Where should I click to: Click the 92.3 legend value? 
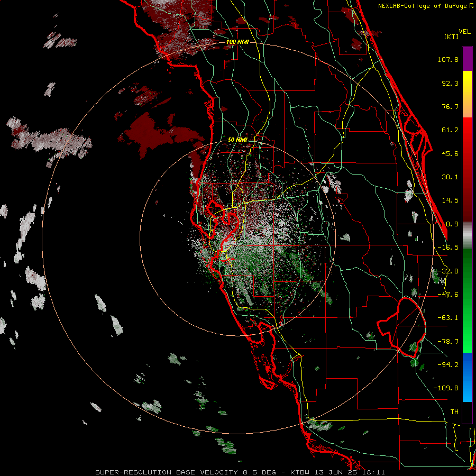click(x=450, y=83)
